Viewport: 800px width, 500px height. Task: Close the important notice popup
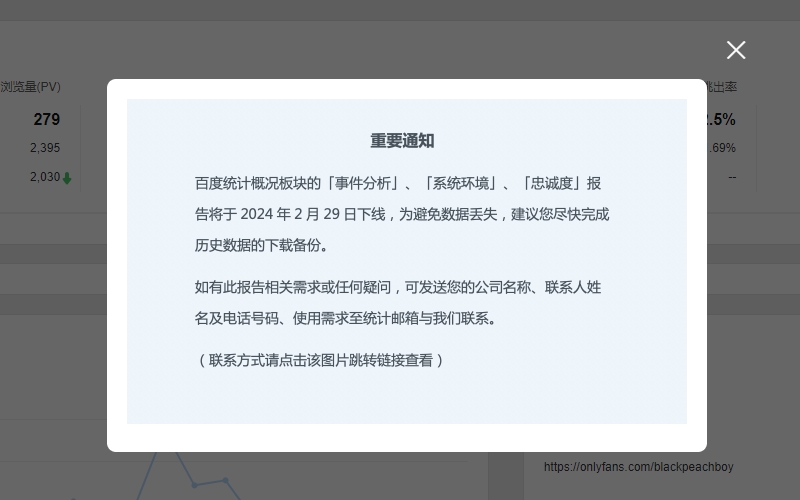(x=736, y=50)
